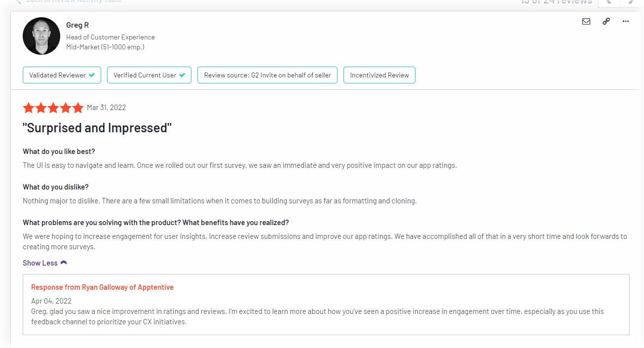This screenshot has width=644, height=348.
Task: Open the three-dot more options menu
Action: click(626, 22)
